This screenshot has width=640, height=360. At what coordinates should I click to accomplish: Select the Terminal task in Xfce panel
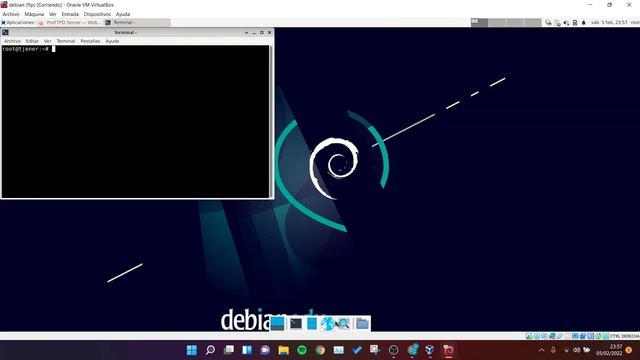[137, 22]
